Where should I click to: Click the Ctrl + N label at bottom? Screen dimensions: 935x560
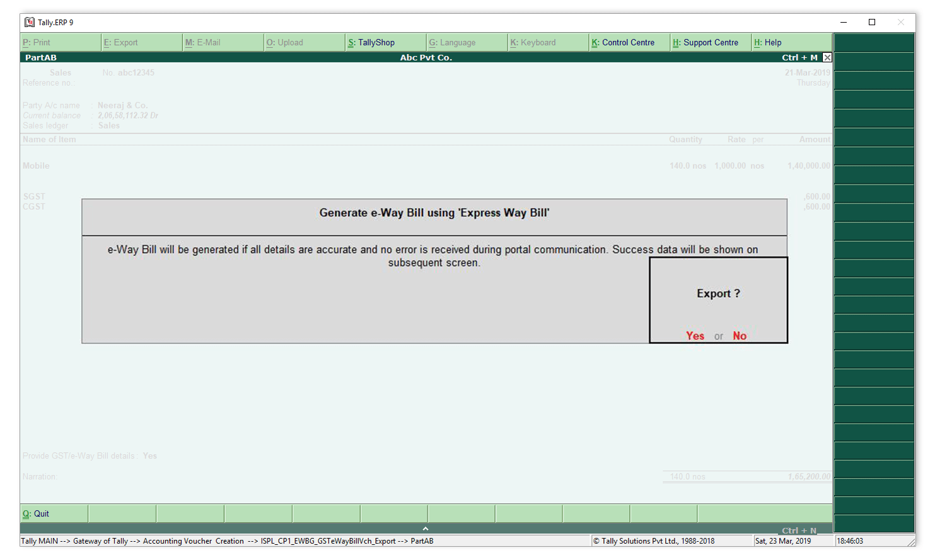(799, 530)
